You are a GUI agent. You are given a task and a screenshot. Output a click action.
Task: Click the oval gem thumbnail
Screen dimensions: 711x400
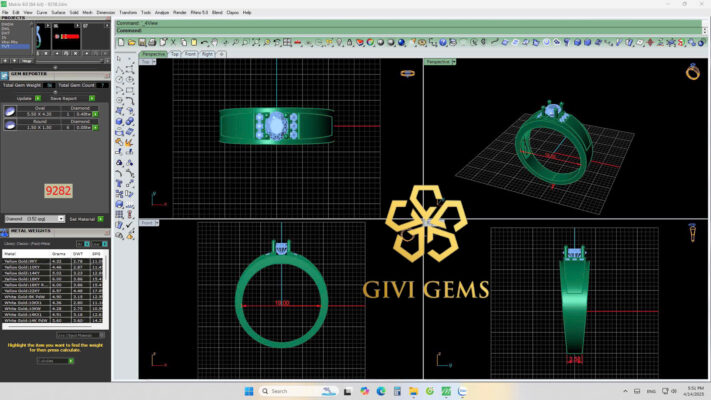(x=10, y=111)
